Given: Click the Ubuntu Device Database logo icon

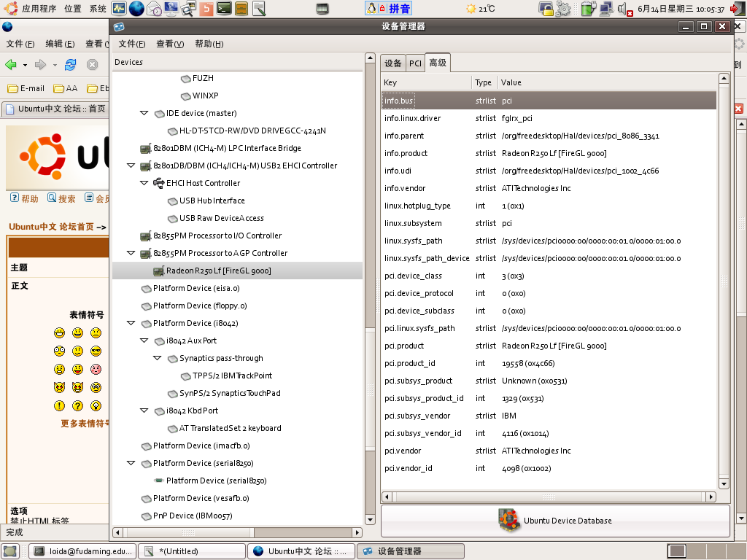Looking at the screenshot, I should (508, 520).
